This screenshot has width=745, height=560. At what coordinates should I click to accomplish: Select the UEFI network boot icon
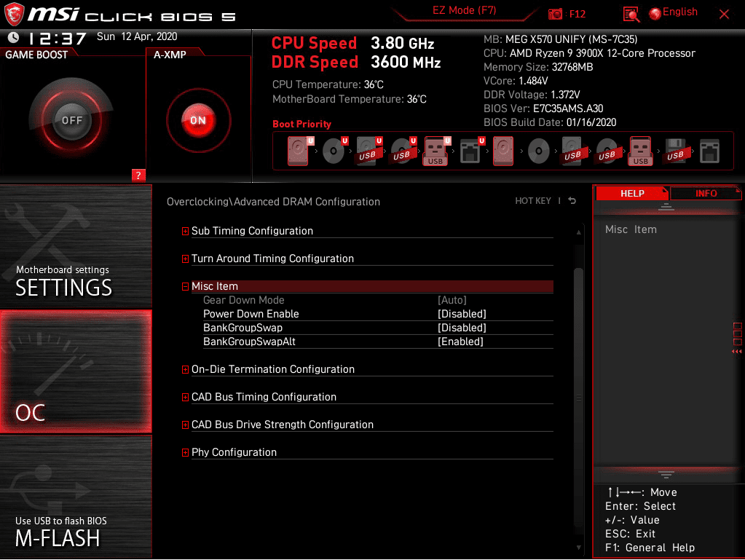tap(471, 151)
